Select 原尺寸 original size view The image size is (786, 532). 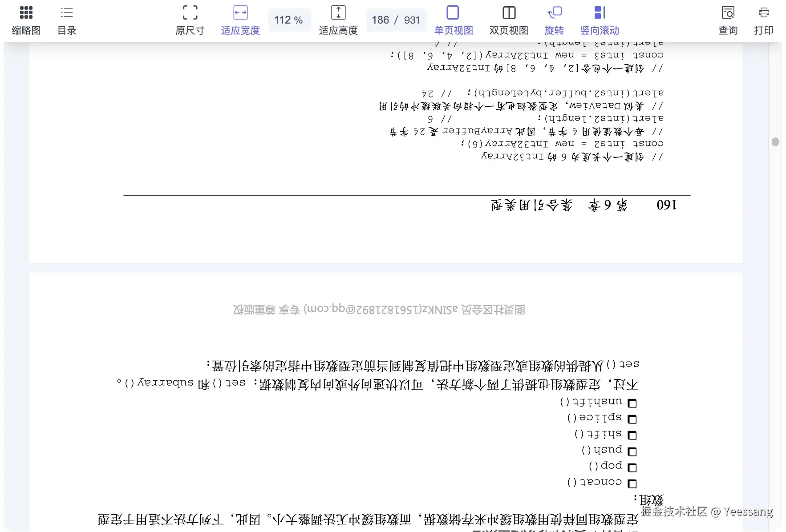tap(190, 20)
